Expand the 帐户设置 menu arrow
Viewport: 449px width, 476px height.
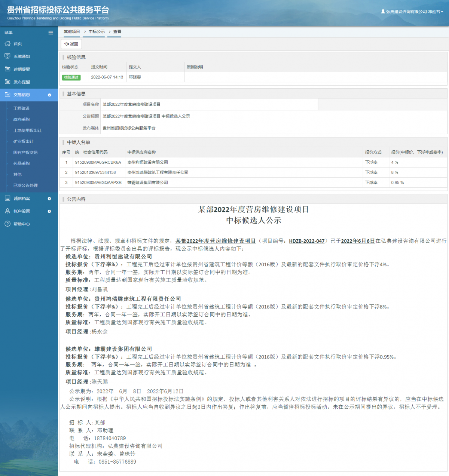[x=49, y=211]
